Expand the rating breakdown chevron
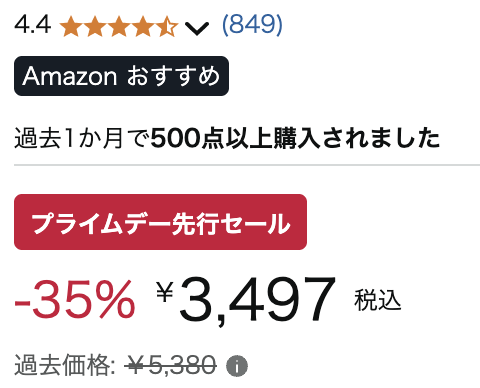The image size is (480, 388). click(x=197, y=29)
